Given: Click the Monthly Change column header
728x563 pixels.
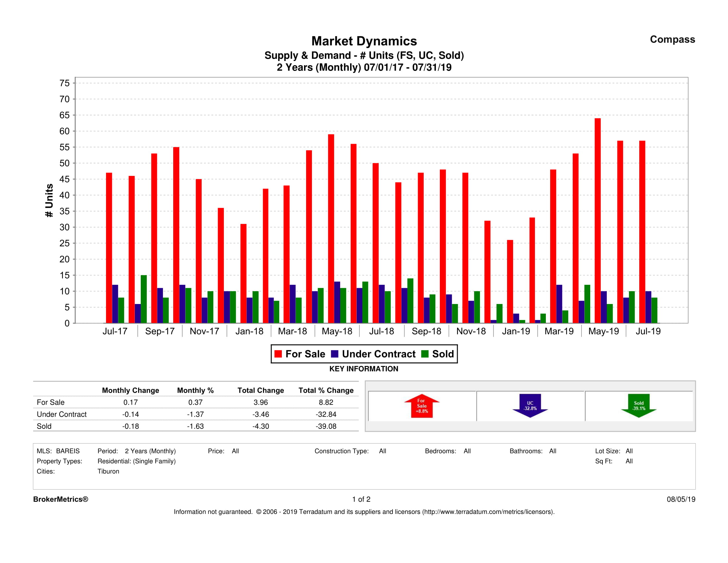Looking at the screenshot, I should coord(130,390).
